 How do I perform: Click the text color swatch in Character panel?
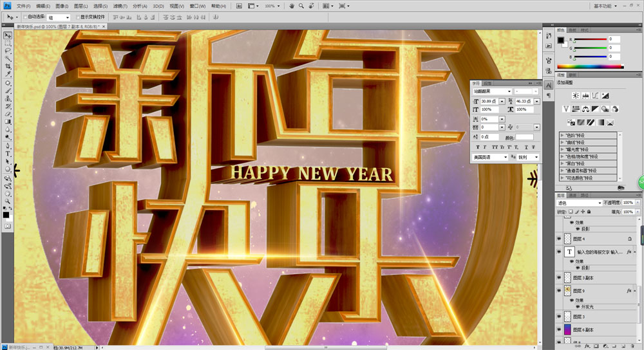tap(524, 138)
